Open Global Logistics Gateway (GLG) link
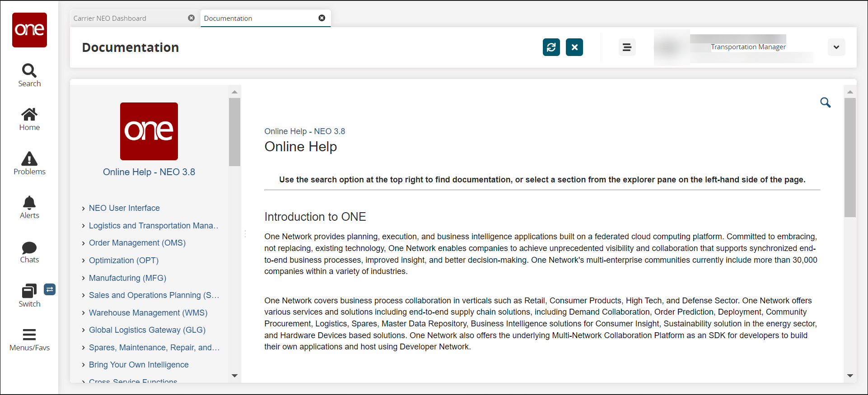868x395 pixels. [147, 330]
